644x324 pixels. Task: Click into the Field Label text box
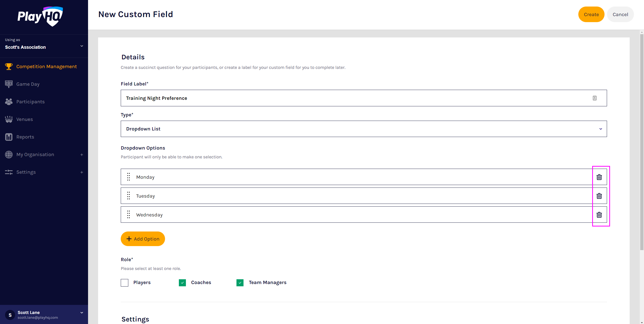point(352,98)
